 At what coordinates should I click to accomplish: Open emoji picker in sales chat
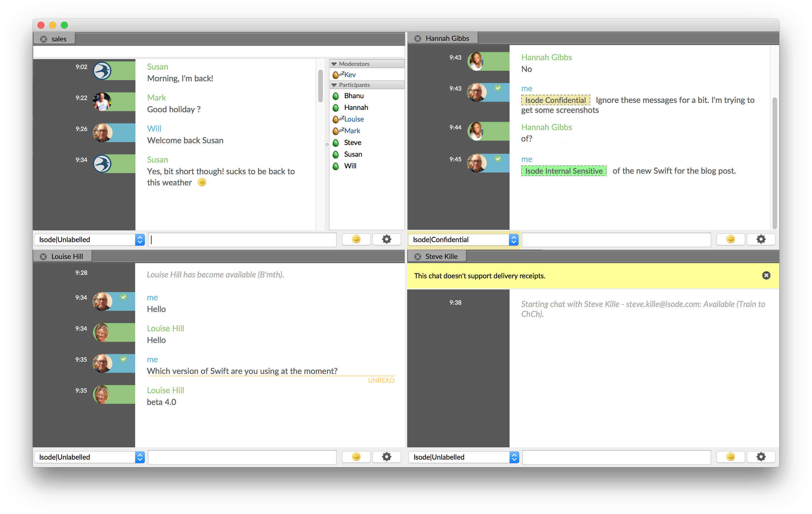point(356,239)
